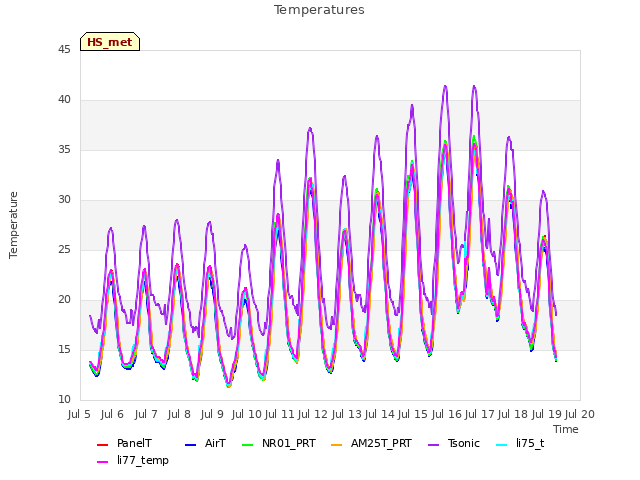Click the Jul 5 x-axis tick label
Screen dimensions: 640x480
coord(79,414)
